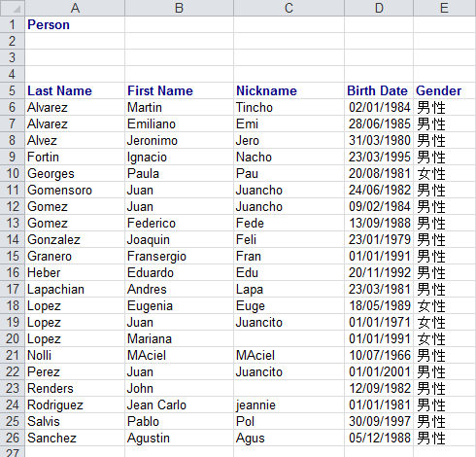
Task: Select the cell containing Fransergio
Action: pyautogui.click(x=179, y=256)
